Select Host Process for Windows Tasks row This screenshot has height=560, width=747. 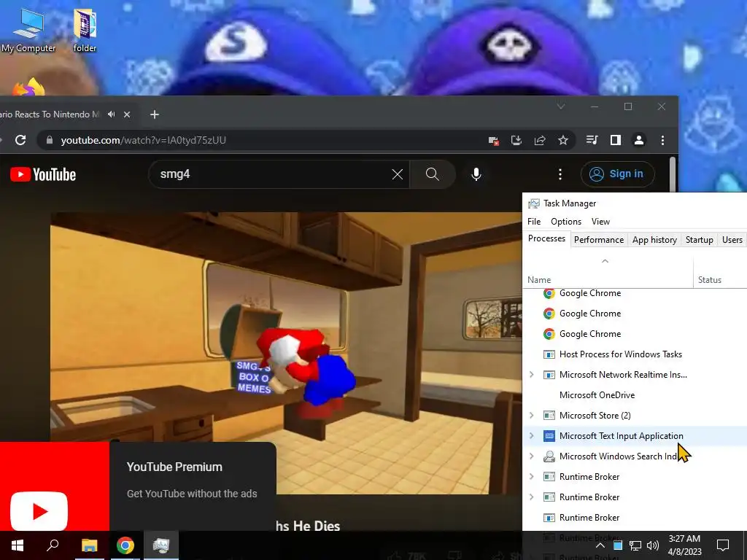[635, 354]
